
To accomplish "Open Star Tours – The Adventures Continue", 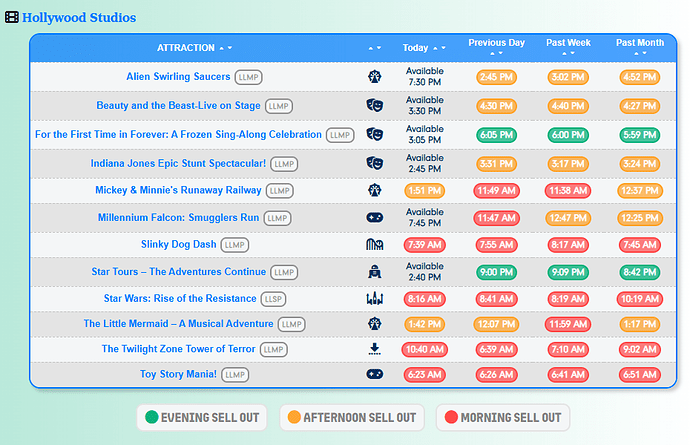I will pyautogui.click(x=178, y=272).
